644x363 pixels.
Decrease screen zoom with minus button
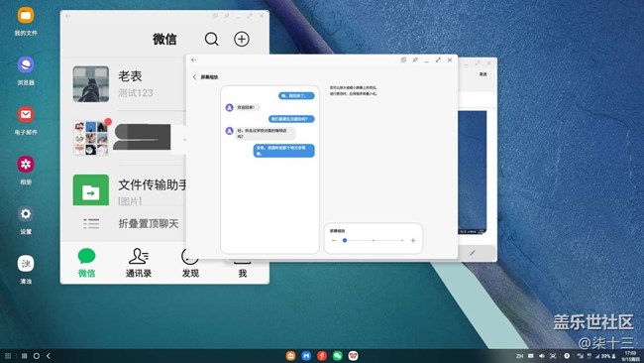pos(334,240)
